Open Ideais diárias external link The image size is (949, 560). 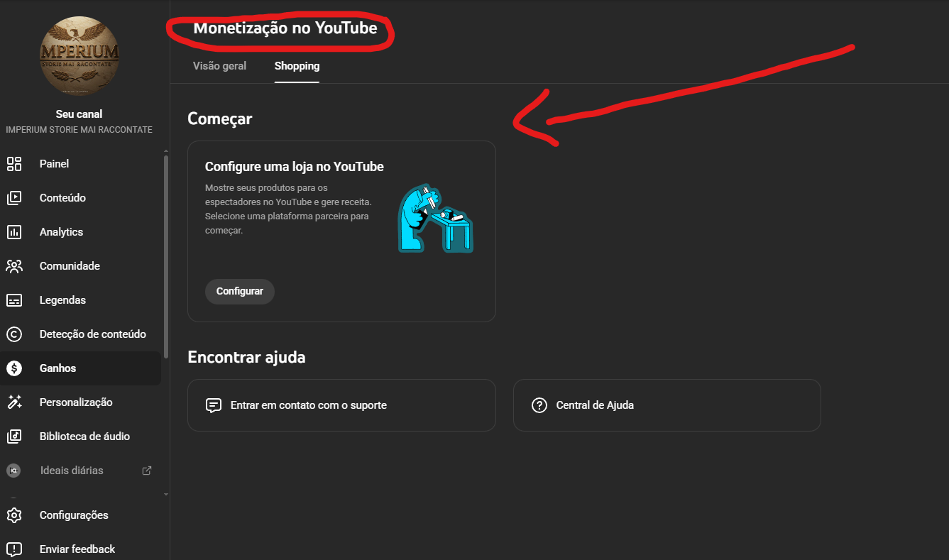[81, 471]
